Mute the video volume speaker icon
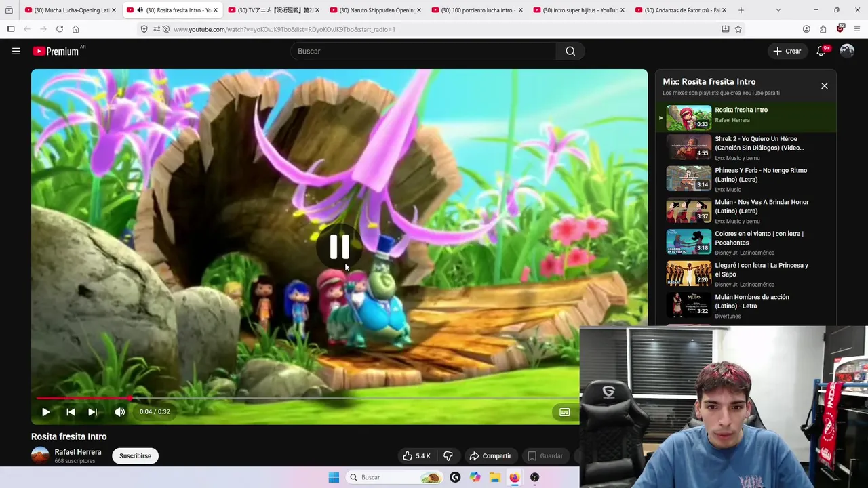This screenshot has width=868, height=488. [119, 411]
